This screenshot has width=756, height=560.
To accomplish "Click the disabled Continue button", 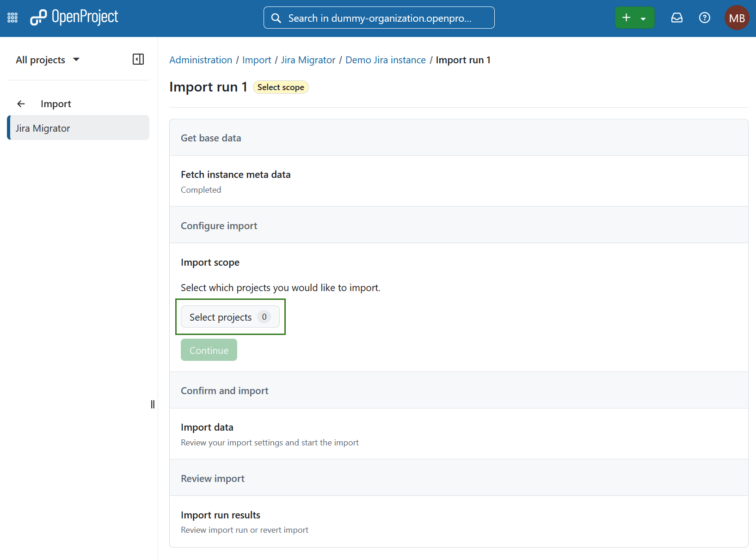I will [x=209, y=350].
